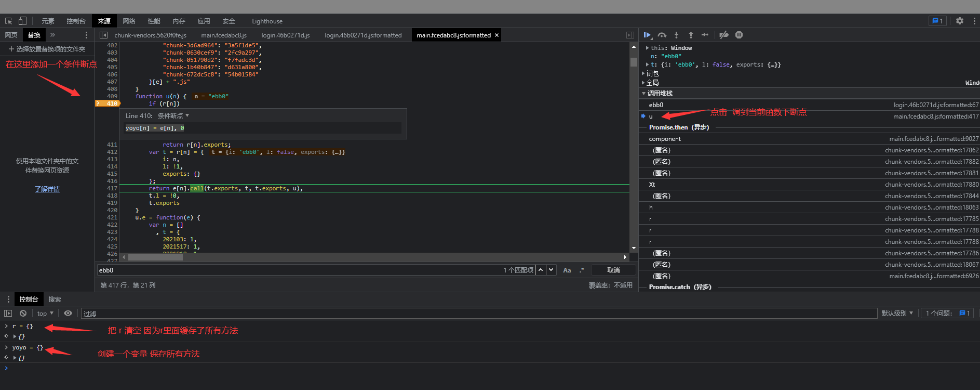The height and width of the screenshot is (390, 980).
Task: Resume script execution
Action: (x=647, y=35)
